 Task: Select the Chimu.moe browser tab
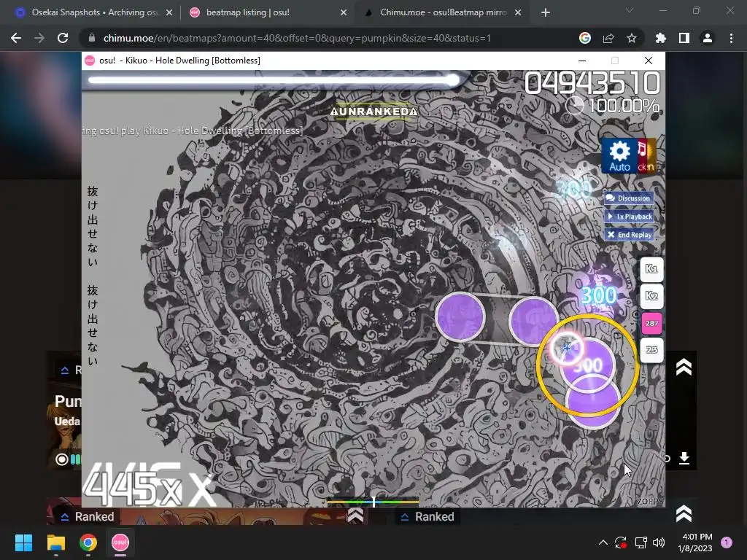pyautogui.click(x=443, y=12)
